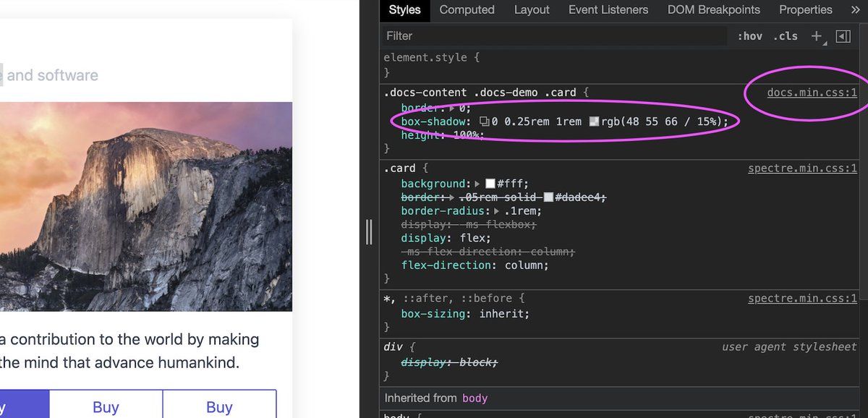
Task: Add a new style rule with plus icon
Action: pyautogui.click(x=815, y=35)
